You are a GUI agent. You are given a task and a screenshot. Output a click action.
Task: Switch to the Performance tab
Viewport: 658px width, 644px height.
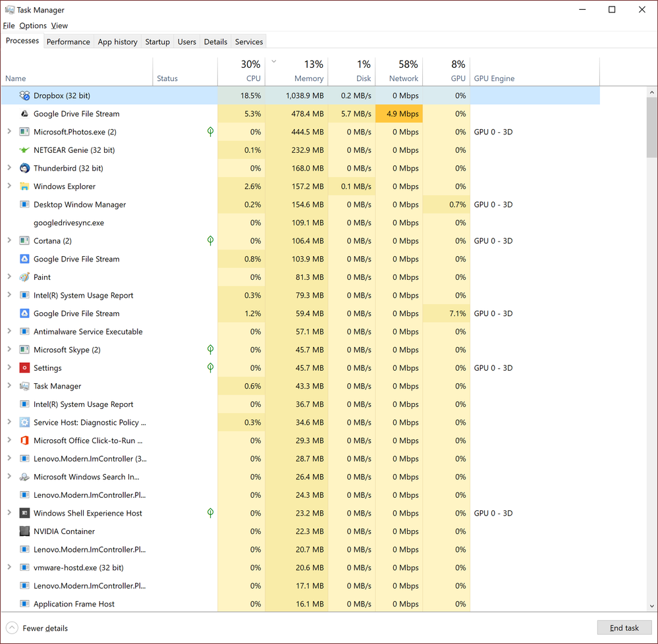click(x=68, y=41)
